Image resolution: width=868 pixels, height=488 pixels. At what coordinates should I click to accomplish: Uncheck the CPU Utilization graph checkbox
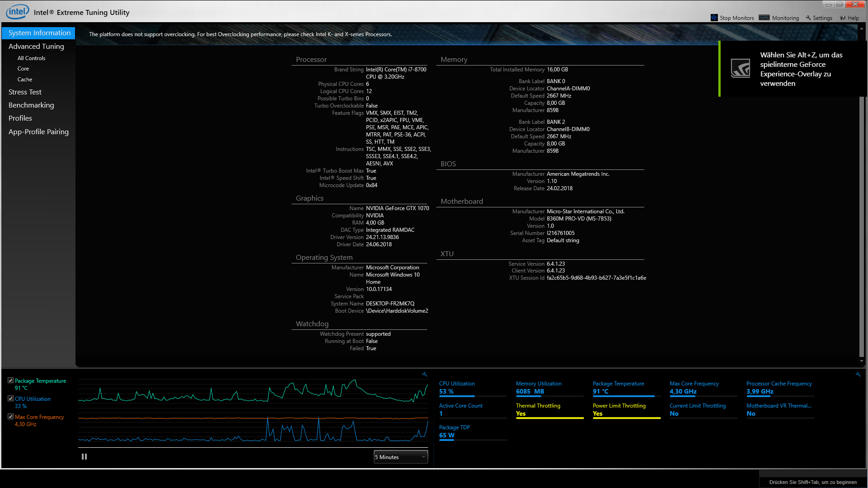tap(10, 399)
